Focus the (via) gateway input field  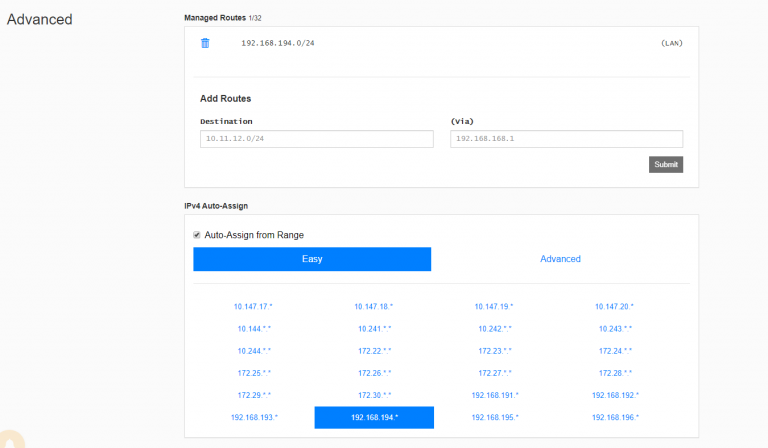coord(566,139)
